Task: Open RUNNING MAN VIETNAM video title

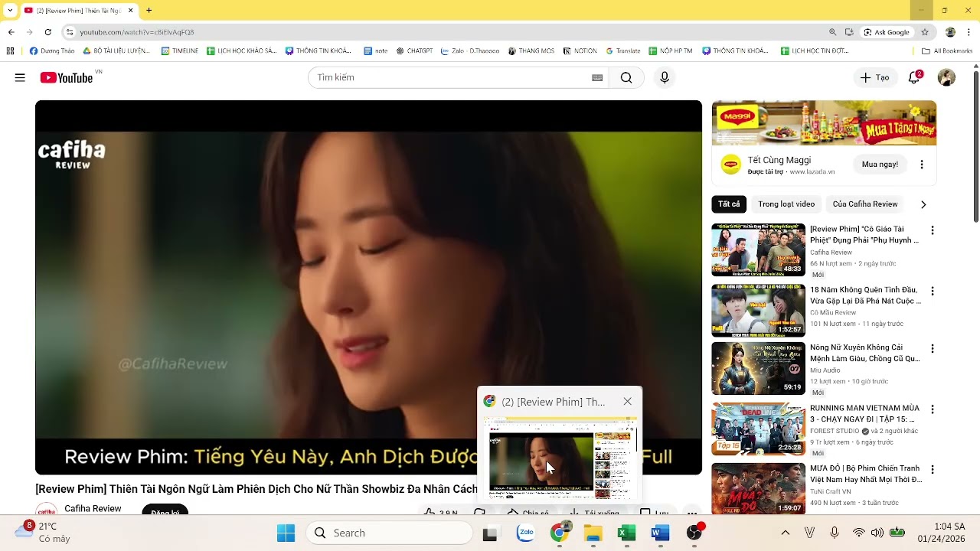Action: pyautogui.click(x=865, y=414)
